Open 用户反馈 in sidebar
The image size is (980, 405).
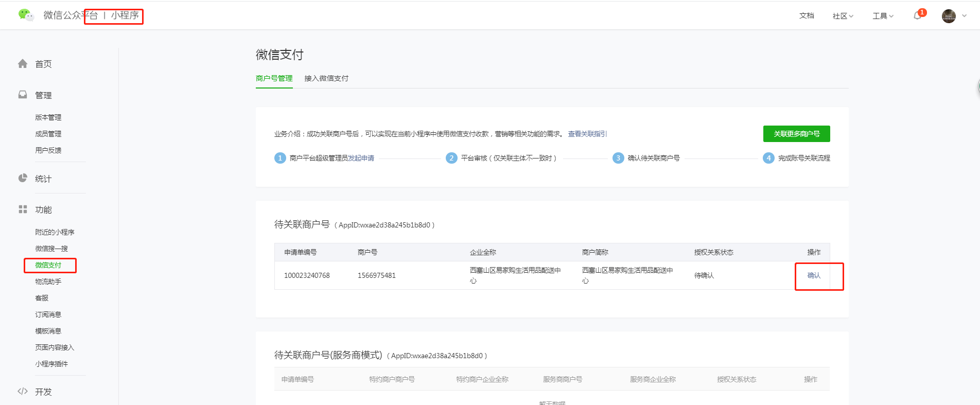[x=48, y=150]
